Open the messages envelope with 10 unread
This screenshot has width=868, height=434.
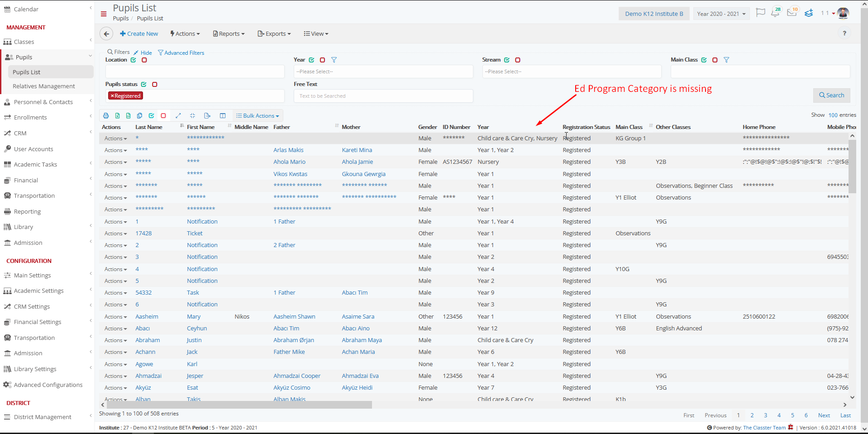pyautogui.click(x=792, y=12)
